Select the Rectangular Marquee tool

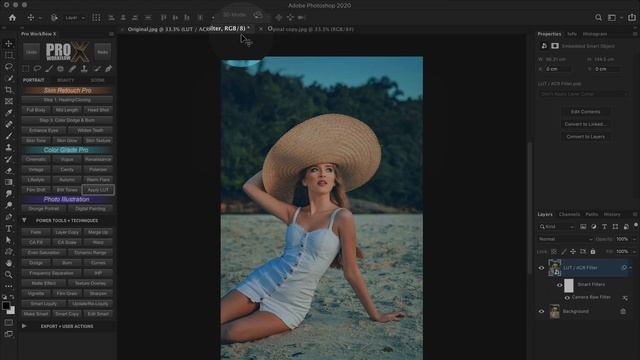pyautogui.click(x=9, y=55)
